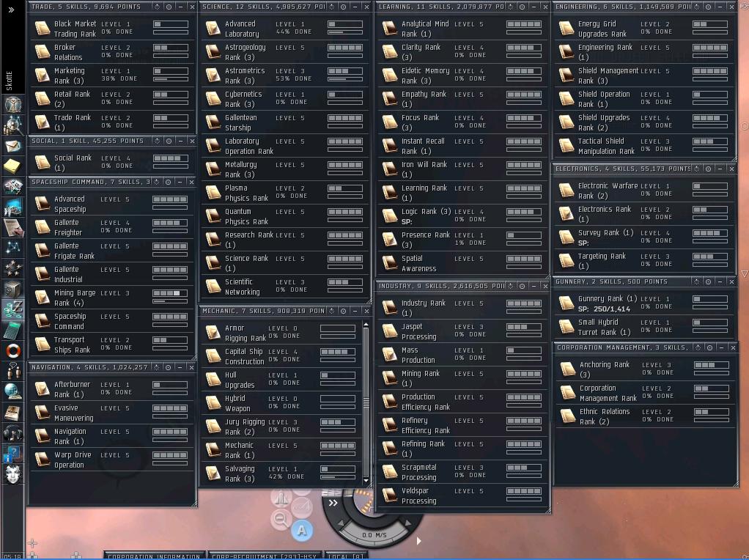Click the downward triangle on right screen edge
Screen dimensions: 749x560
[x=744, y=274]
